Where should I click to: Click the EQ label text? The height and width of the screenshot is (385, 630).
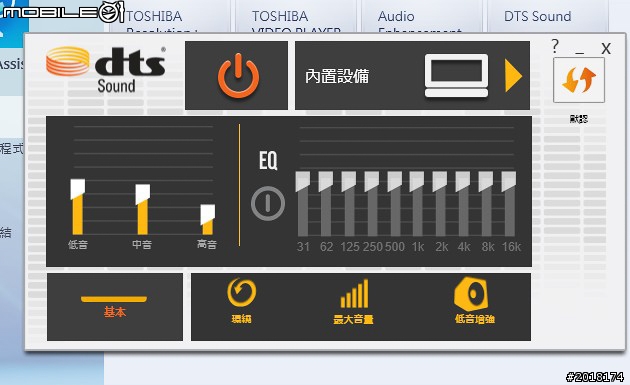coord(268,161)
